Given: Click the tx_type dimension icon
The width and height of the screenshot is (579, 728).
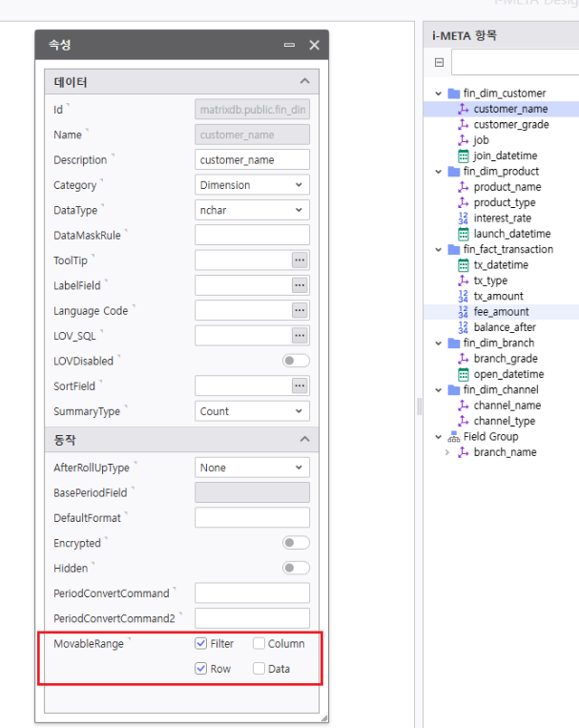Looking at the screenshot, I should click(x=463, y=281).
